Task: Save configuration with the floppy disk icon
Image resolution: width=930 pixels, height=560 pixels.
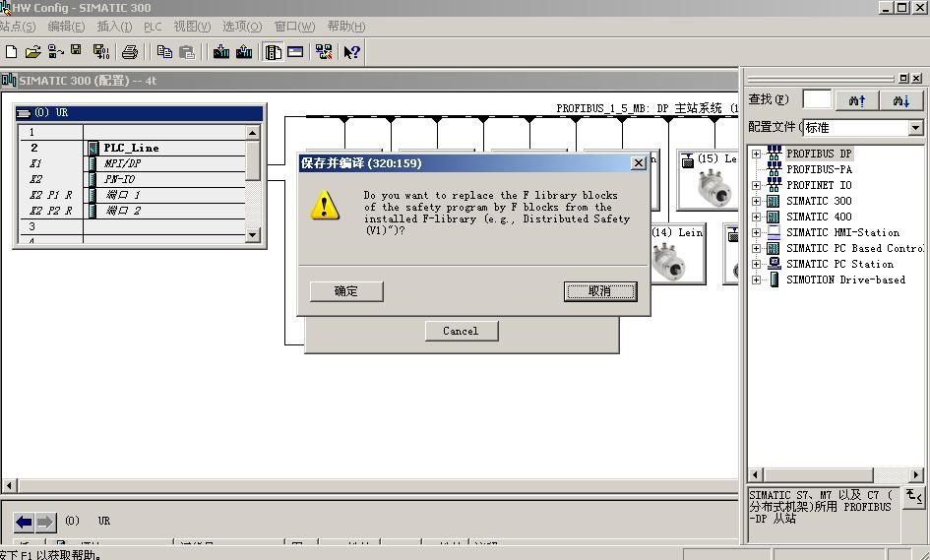Action: (x=76, y=50)
